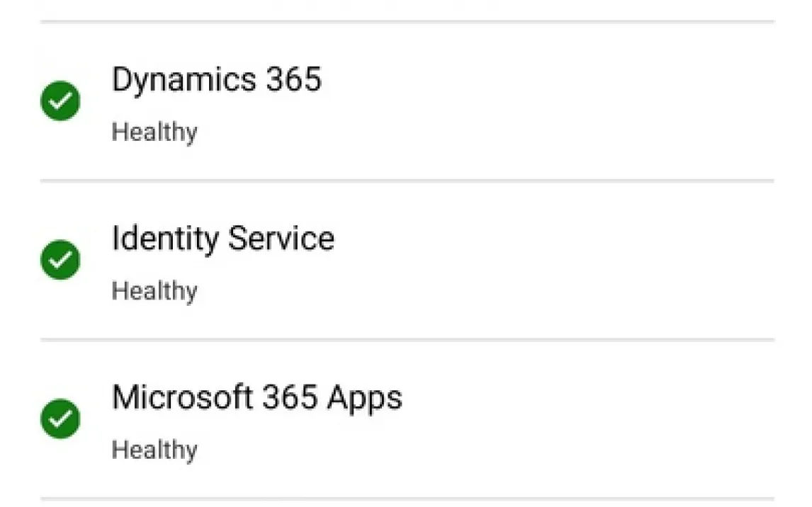Open the Identity Service title

click(x=222, y=239)
